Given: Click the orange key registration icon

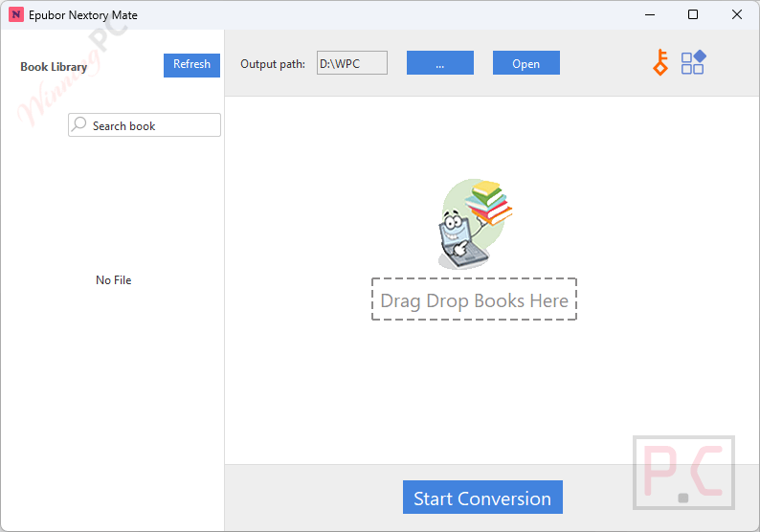Looking at the screenshot, I should 660,62.
